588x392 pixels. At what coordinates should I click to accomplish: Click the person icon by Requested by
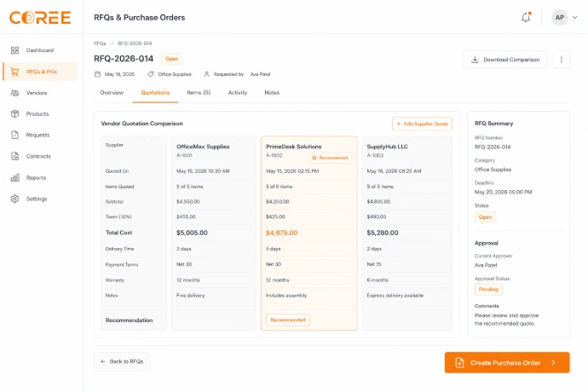pos(206,74)
